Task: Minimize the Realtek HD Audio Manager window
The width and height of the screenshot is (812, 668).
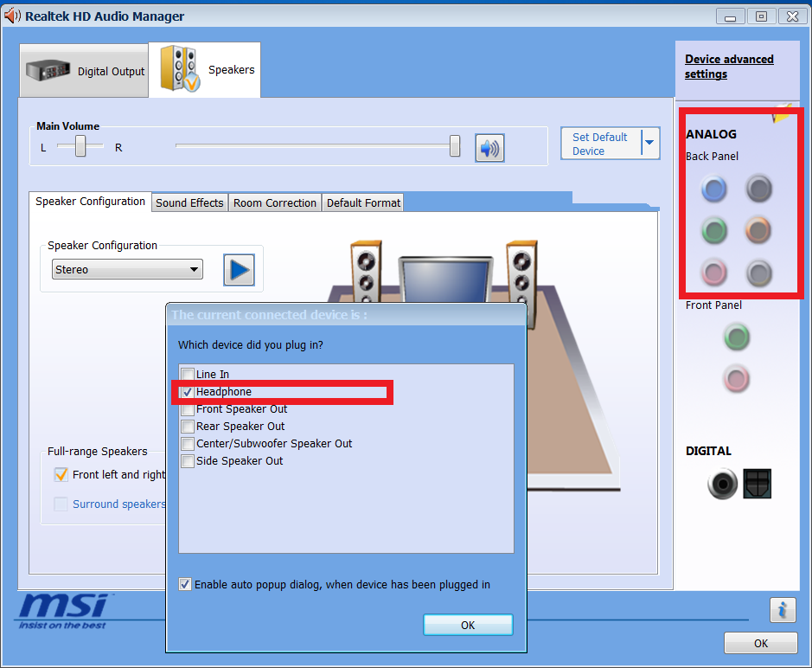Action: [730, 16]
